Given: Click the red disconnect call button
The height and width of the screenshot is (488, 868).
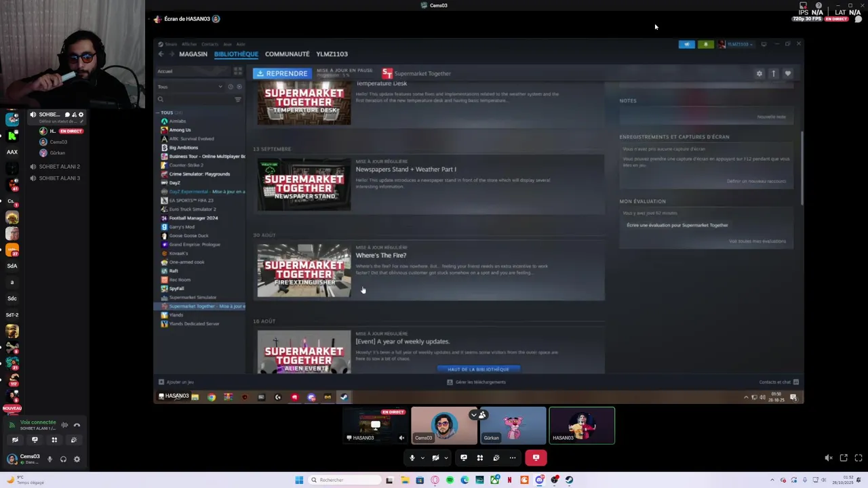Looking at the screenshot, I should [536, 457].
